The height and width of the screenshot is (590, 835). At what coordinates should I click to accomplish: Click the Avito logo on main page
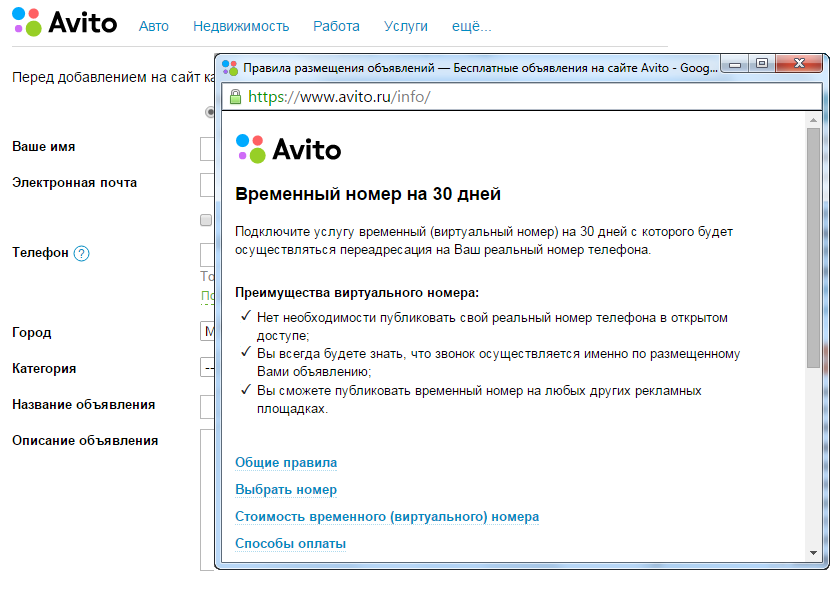tap(64, 22)
